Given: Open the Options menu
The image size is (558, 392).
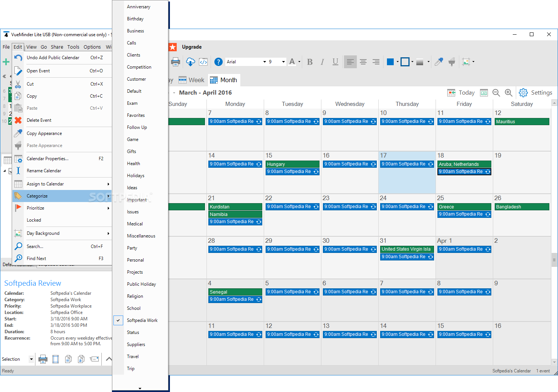Looking at the screenshot, I should point(92,47).
